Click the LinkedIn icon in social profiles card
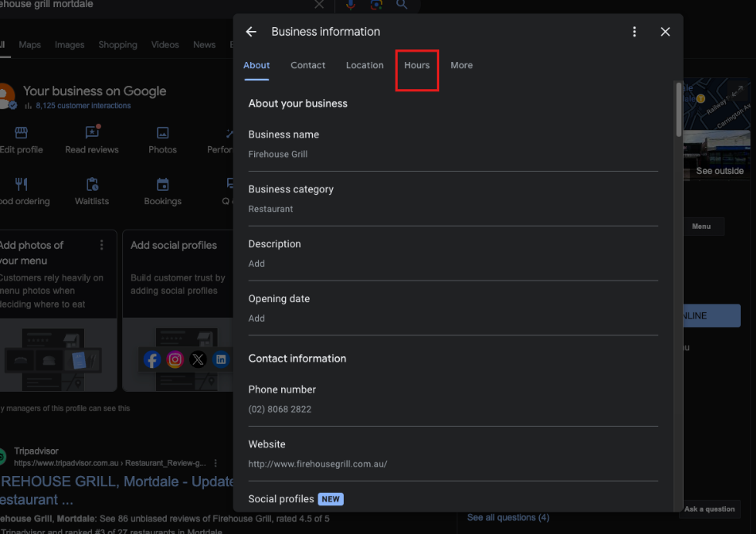This screenshot has width=756, height=534. coord(221,359)
